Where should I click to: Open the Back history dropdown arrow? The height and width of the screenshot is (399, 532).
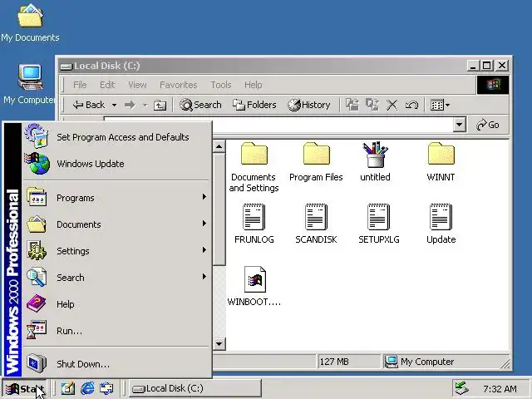coord(115,106)
